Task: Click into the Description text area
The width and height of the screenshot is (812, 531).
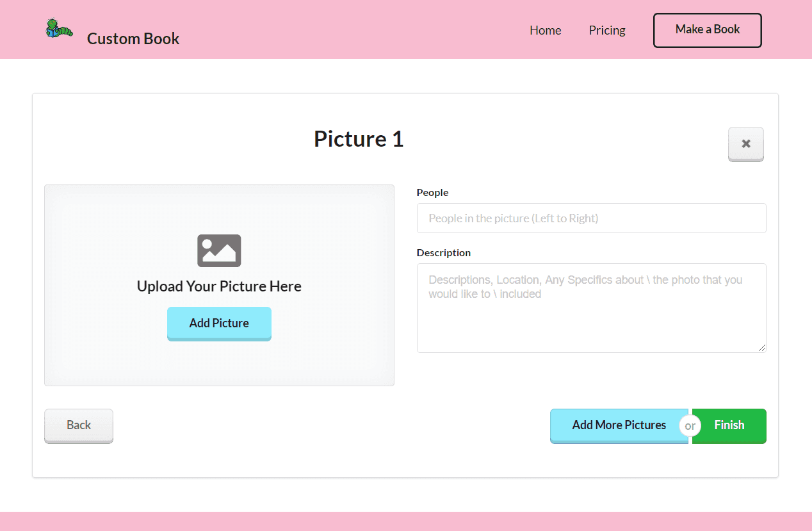Action: coord(590,314)
